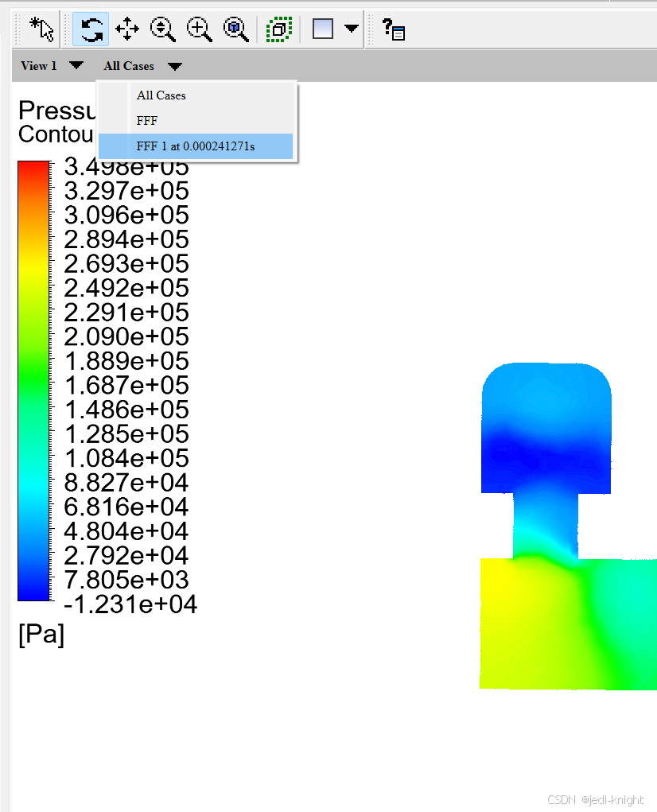Select the Zoom in/out view tool
Image resolution: width=657 pixels, height=812 pixels.
point(163,29)
